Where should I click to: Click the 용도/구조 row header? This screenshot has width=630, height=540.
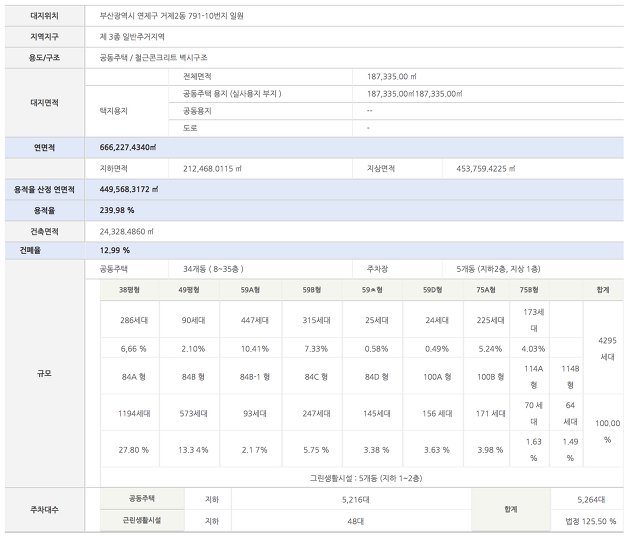[x=44, y=58]
